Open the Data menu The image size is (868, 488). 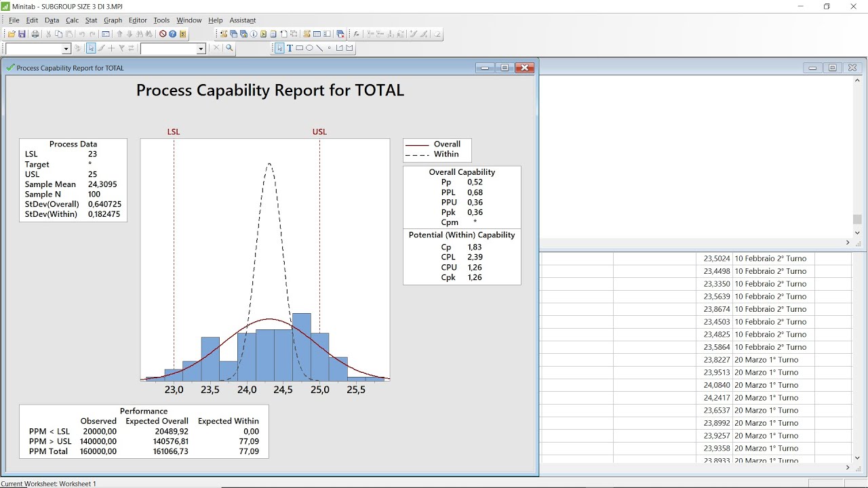coord(52,20)
